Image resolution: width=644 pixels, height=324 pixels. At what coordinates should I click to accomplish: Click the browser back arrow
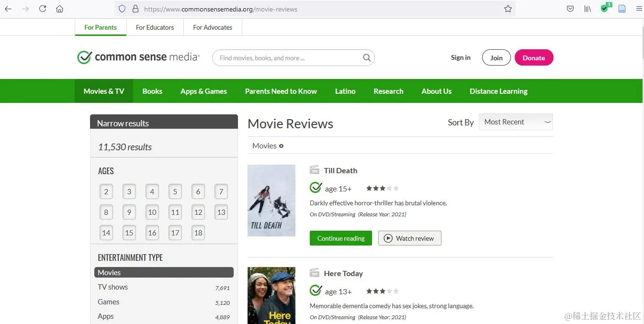click(x=8, y=9)
